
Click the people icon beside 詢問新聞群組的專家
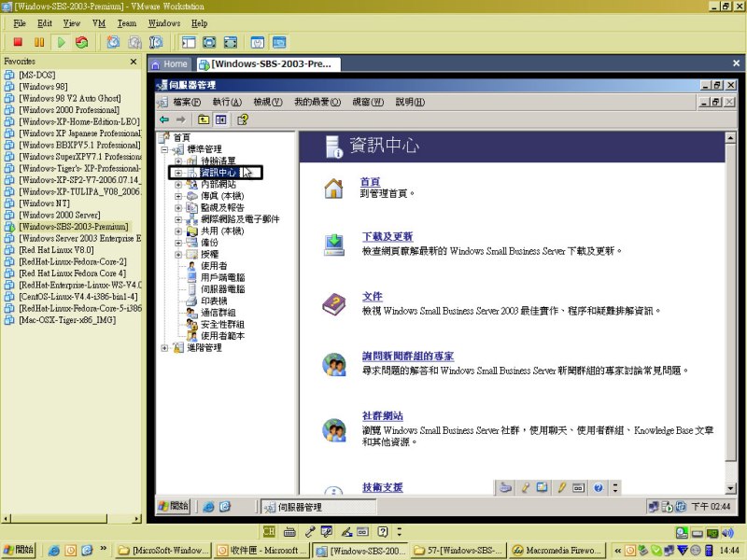pyautogui.click(x=334, y=365)
